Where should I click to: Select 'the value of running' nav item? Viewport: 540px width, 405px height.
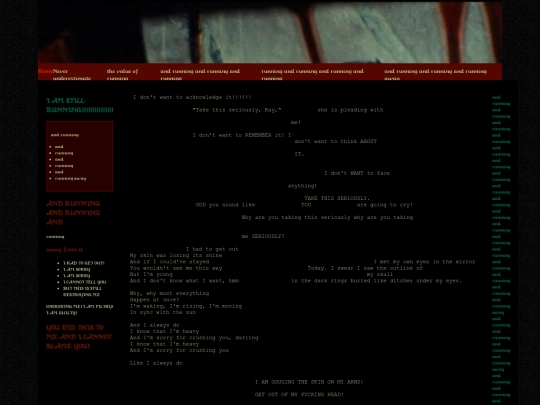122,74
